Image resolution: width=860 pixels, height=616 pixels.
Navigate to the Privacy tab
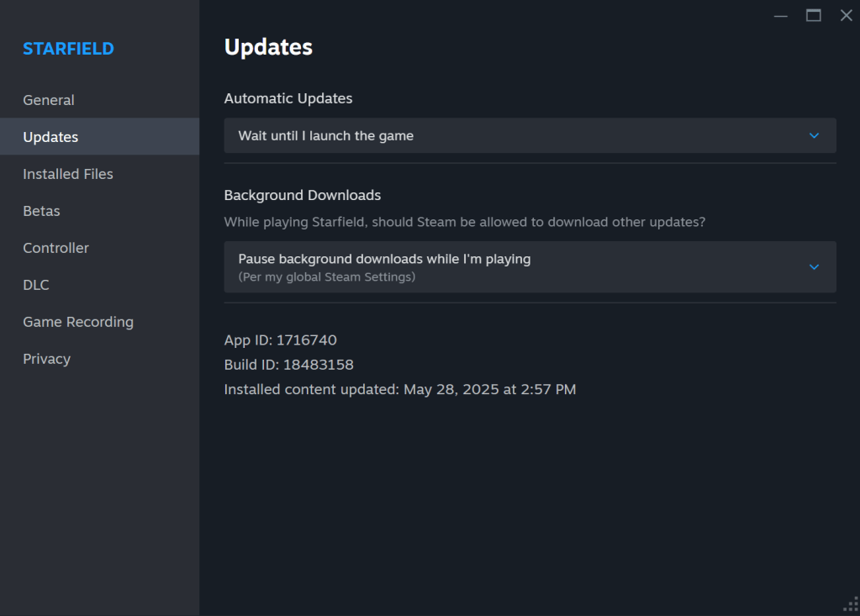(x=46, y=359)
